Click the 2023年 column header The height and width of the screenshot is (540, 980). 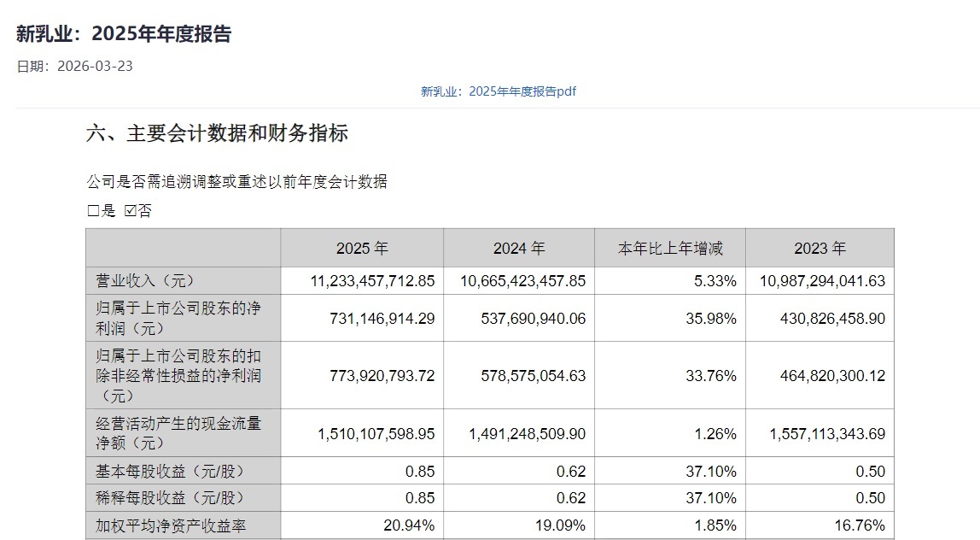point(820,249)
